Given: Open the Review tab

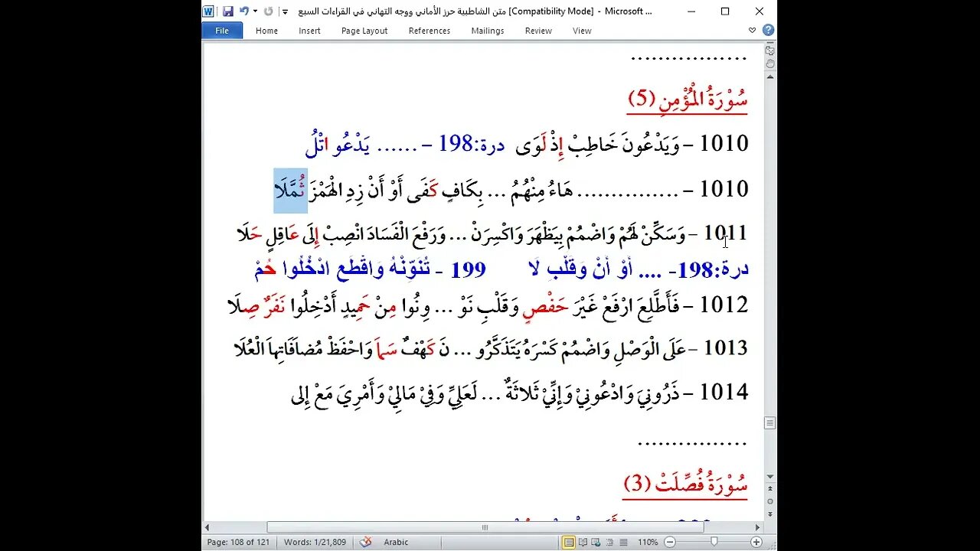Looking at the screenshot, I should [x=538, y=31].
